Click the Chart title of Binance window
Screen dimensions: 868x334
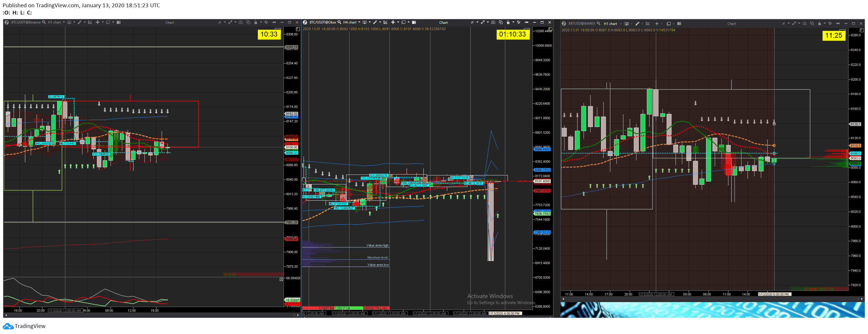point(169,23)
